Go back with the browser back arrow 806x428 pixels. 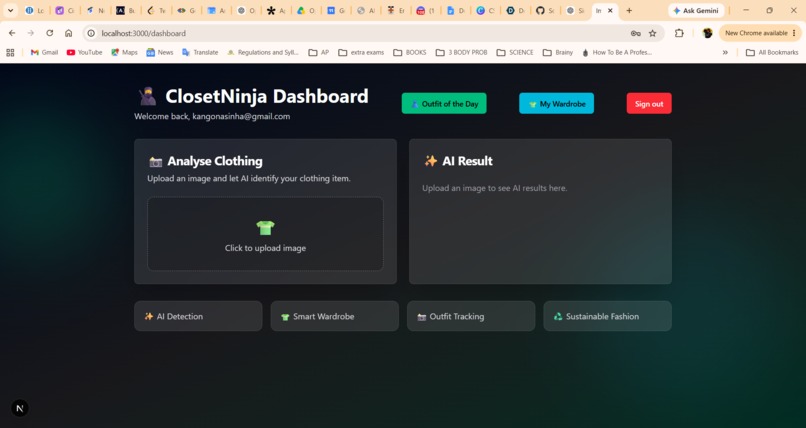click(12, 33)
